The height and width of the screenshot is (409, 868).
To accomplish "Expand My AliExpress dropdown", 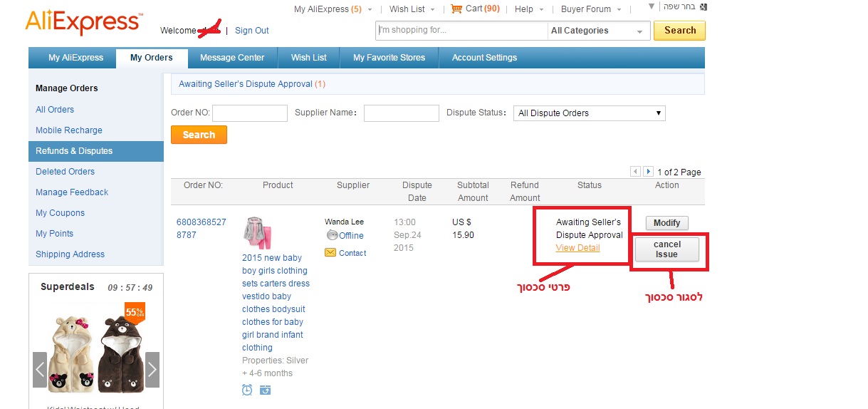I will pyautogui.click(x=370, y=10).
